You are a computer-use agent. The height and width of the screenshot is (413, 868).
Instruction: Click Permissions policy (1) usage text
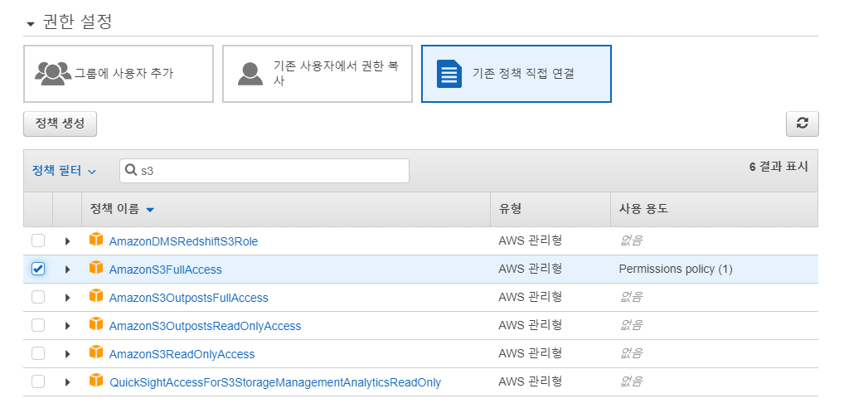coord(676,269)
